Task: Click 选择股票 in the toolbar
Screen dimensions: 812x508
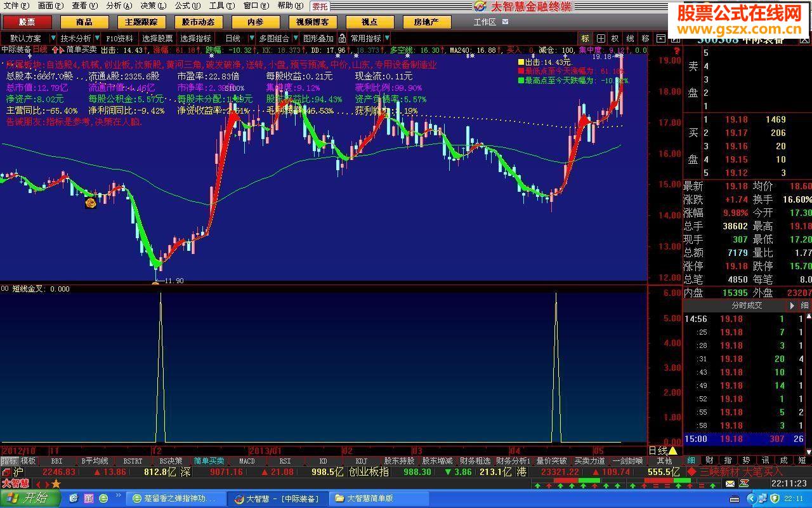Action: tap(157, 38)
